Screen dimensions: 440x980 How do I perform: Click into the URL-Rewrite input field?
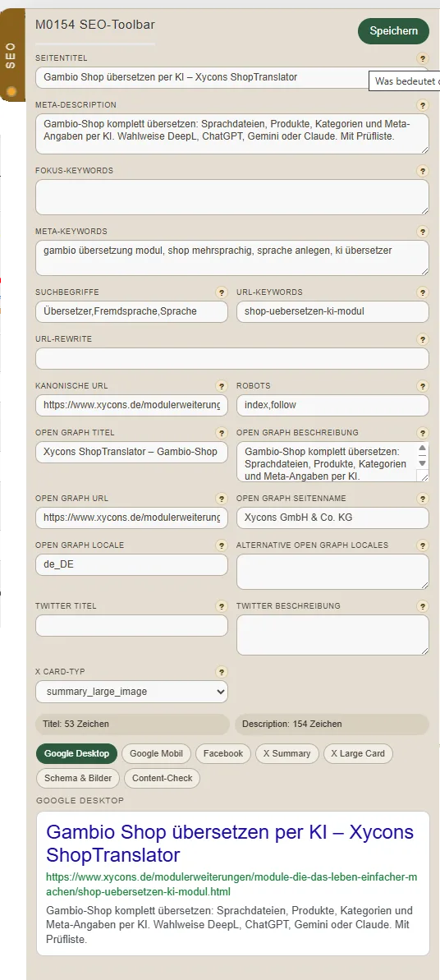[x=232, y=359]
